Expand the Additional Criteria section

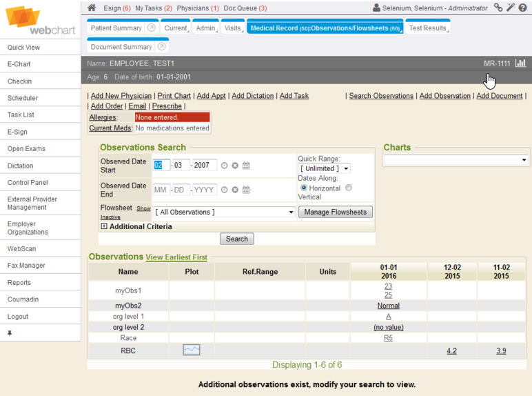pos(104,226)
